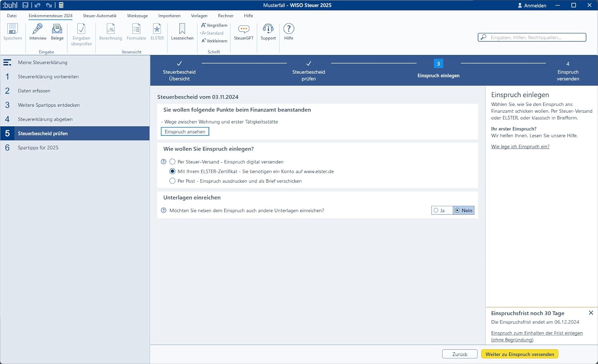Open the ELSTER preview icon
This screenshot has width=598, height=364.
tap(157, 32)
